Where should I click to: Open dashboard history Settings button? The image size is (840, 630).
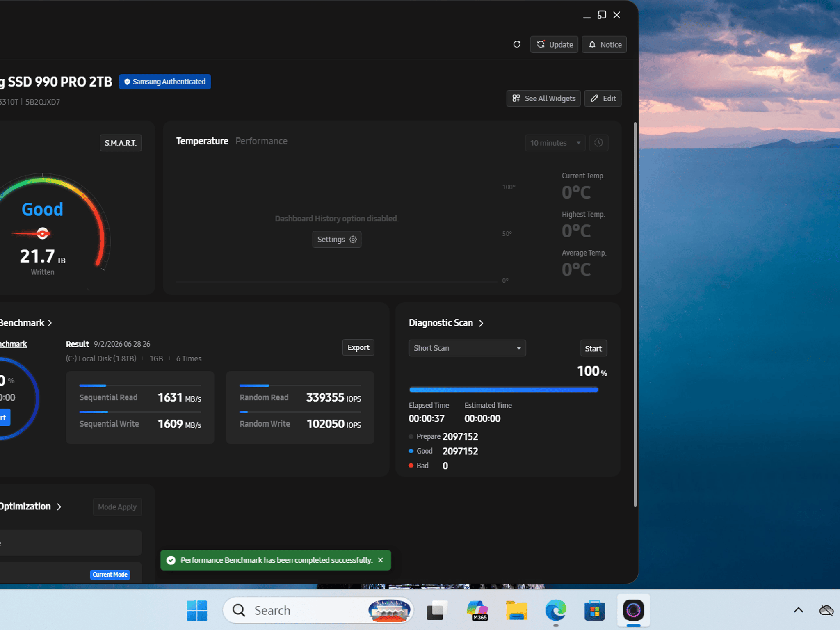tap(337, 240)
